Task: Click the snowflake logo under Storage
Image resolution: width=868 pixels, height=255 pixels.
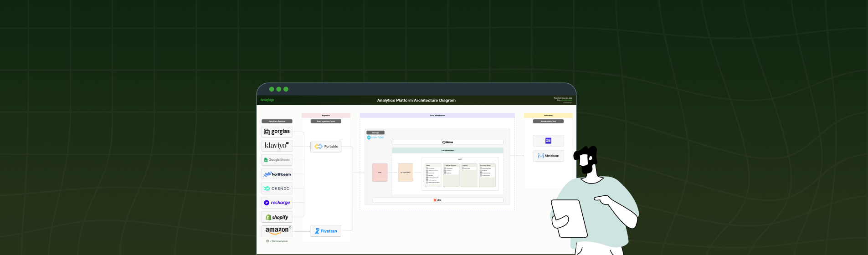Action: (x=375, y=138)
